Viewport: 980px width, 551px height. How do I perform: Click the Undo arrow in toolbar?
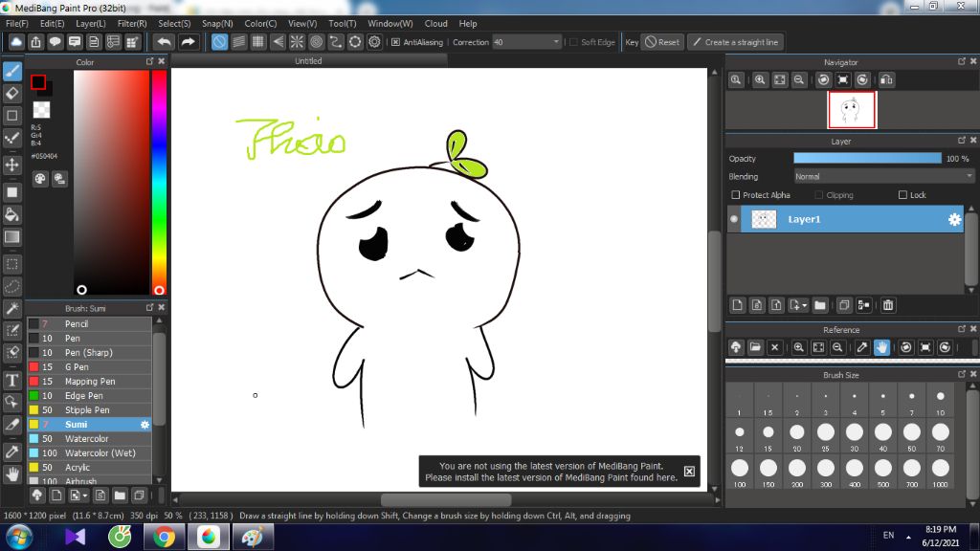[164, 42]
